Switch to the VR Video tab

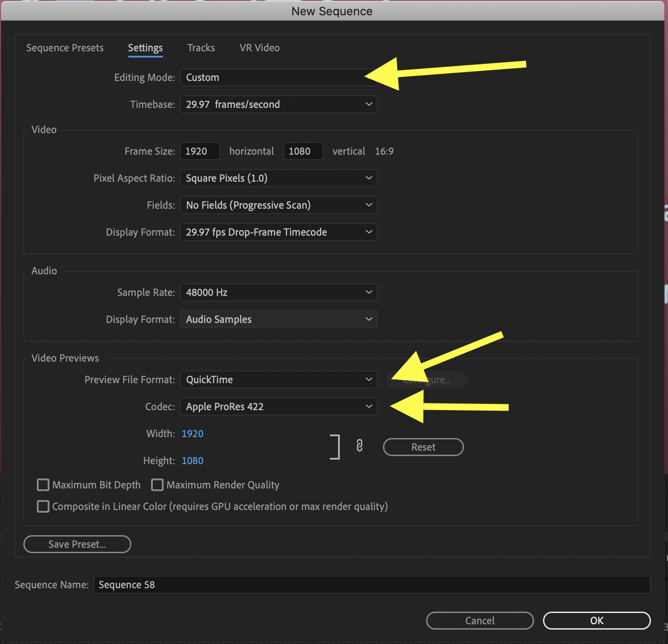point(259,48)
